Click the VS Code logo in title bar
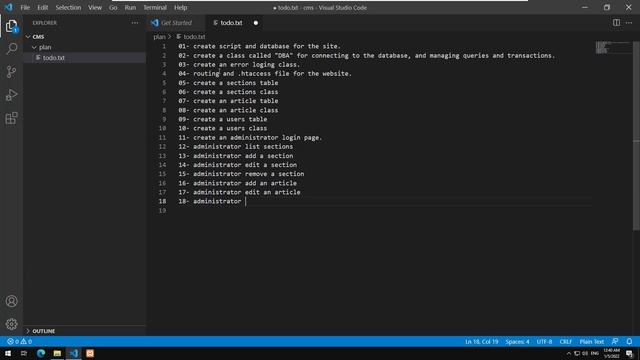The height and width of the screenshot is (360, 640). click(x=9, y=7)
